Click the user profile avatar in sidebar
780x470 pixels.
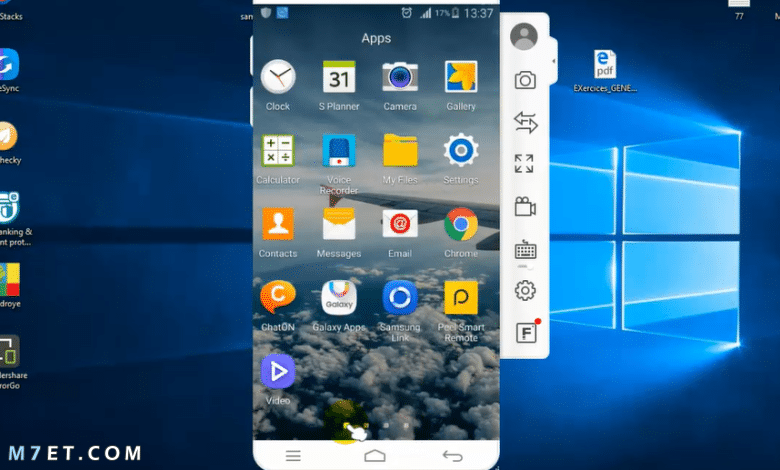524,36
